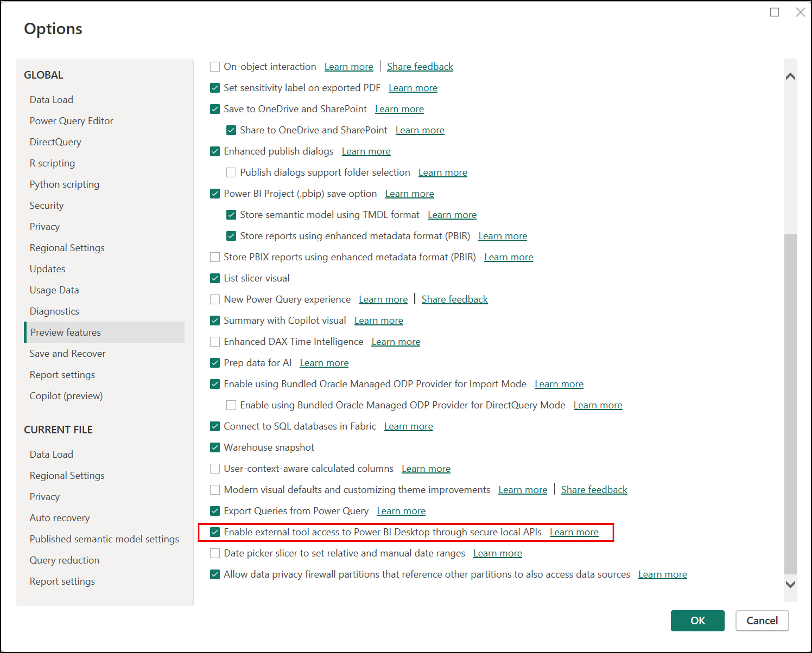Toggle Prep data for AI checkbox
This screenshot has height=653, width=812.
tap(215, 362)
